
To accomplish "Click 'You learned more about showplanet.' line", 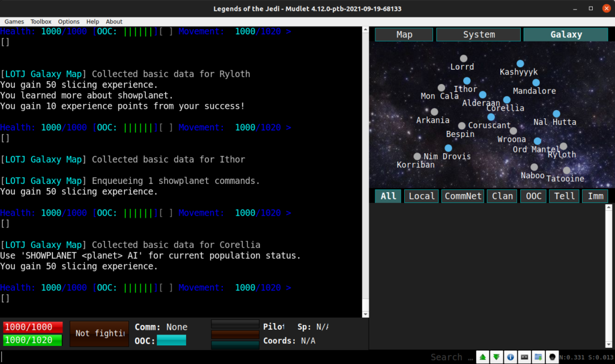I will point(86,96).
